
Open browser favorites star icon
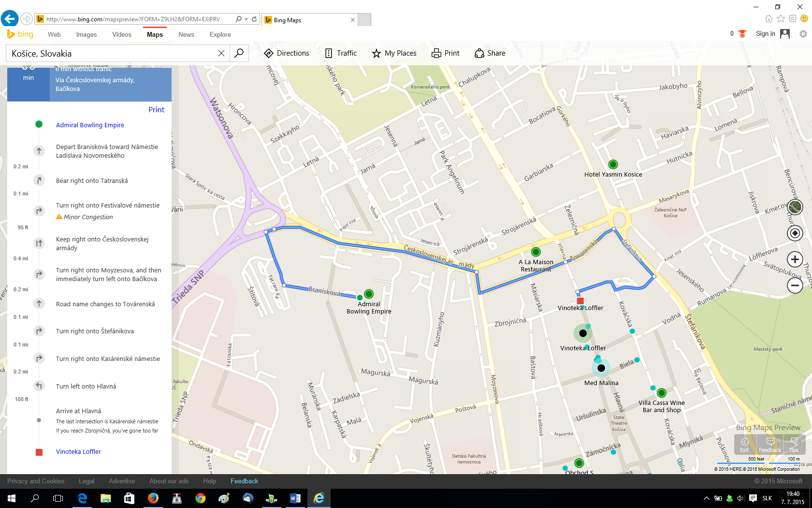pyautogui.click(x=781, y=18)
